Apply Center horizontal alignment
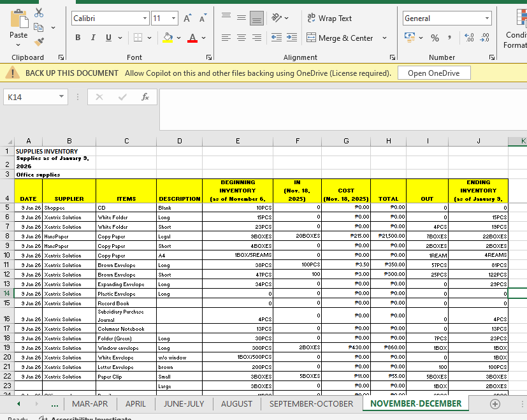Screen dimensions: 527x420 (x=242, y=38)
